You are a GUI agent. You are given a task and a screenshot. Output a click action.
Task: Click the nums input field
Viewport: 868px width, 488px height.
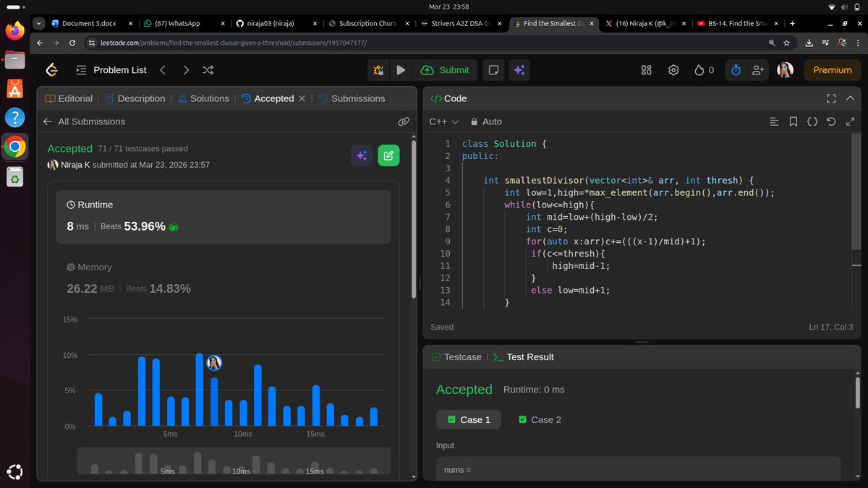(x=638, y=468)
